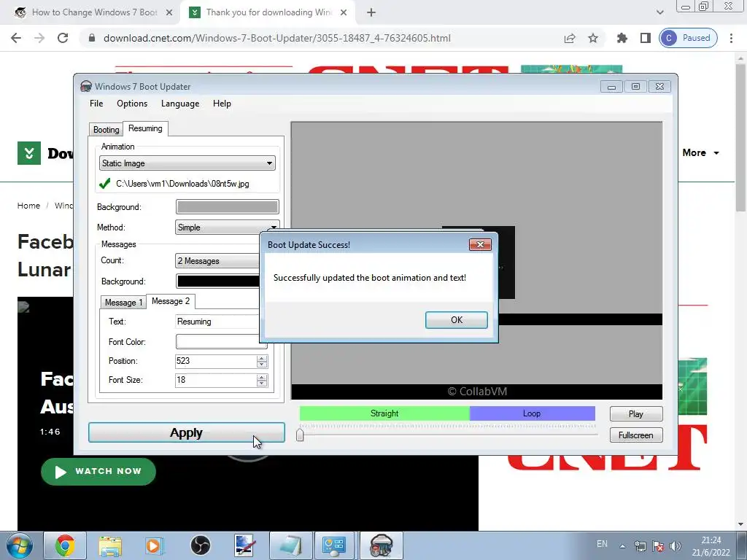Click the Action Center flag tray icon

(658, 546)
